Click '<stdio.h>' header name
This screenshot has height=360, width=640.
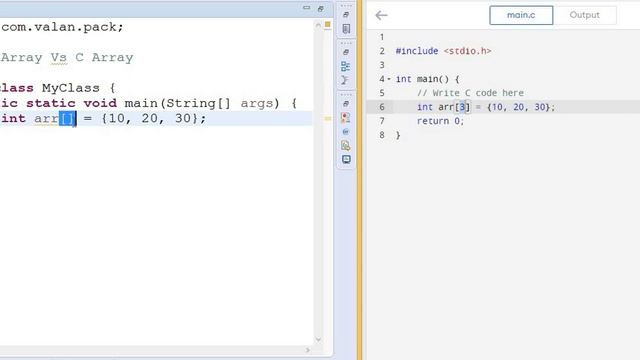[467, 51]
